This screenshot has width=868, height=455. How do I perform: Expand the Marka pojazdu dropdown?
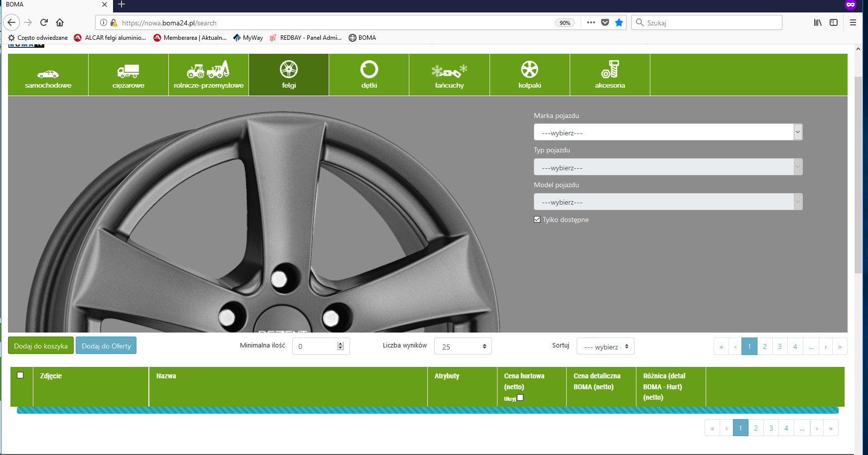point(668,132)
